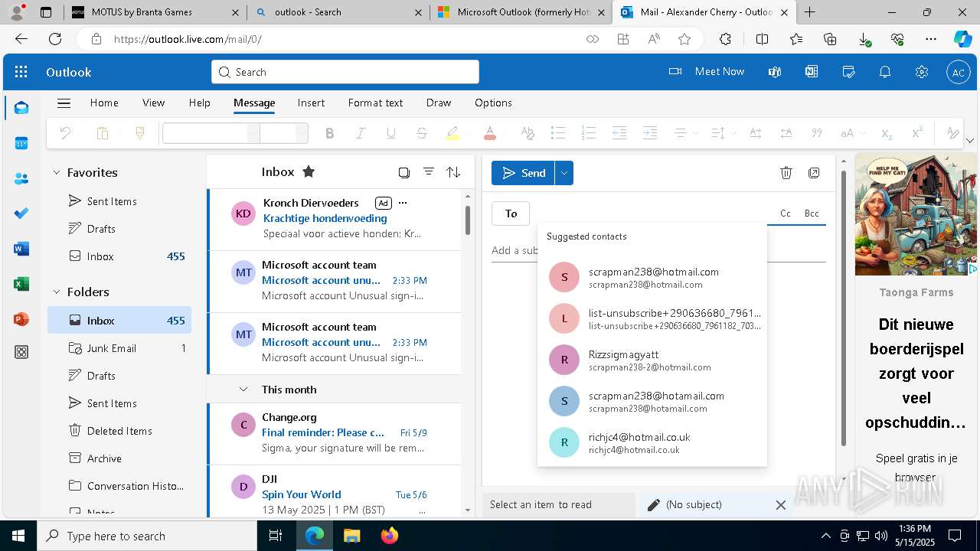
Task: Open Outlook settings gear
Action: (922, 72)
